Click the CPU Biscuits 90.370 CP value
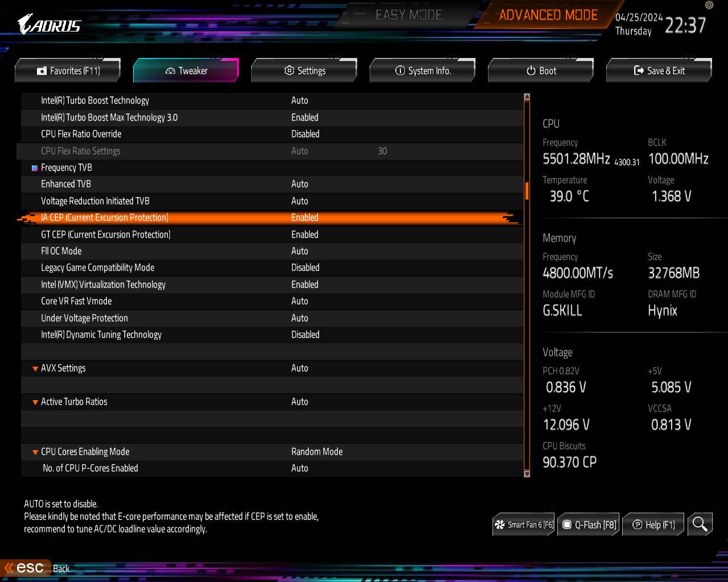This screenshot has width=728, height=582. tap(570, 462)
